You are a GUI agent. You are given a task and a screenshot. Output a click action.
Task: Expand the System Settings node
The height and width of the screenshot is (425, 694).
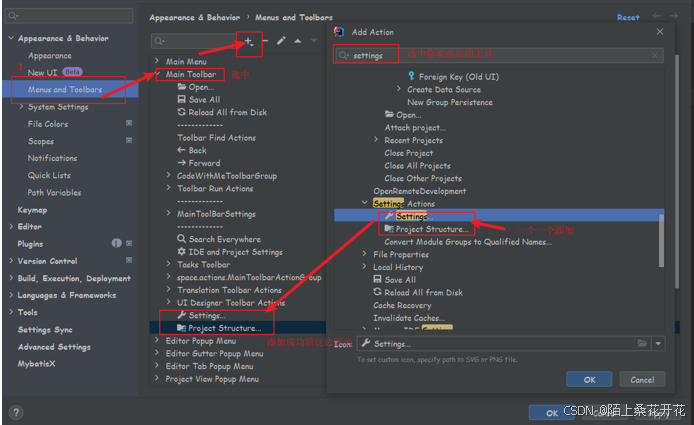click(x=21, y=106)
